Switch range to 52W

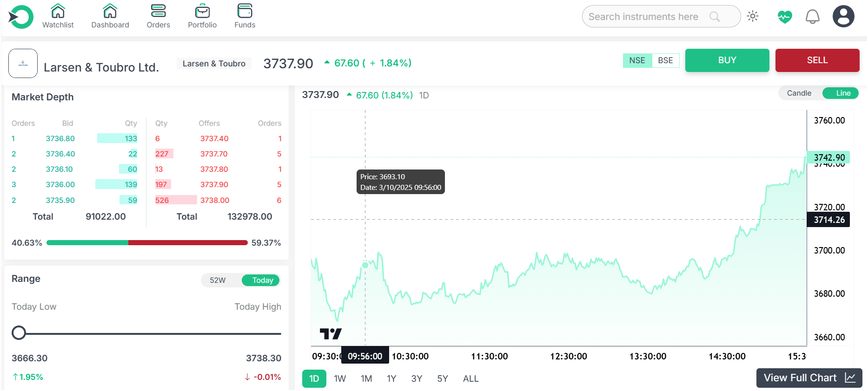(x=218, y=280)
